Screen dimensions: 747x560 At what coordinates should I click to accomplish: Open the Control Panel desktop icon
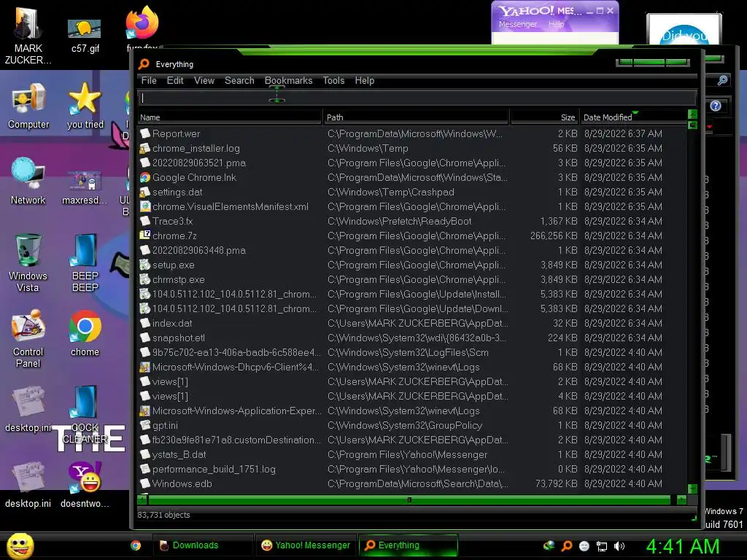coord(28,338)
